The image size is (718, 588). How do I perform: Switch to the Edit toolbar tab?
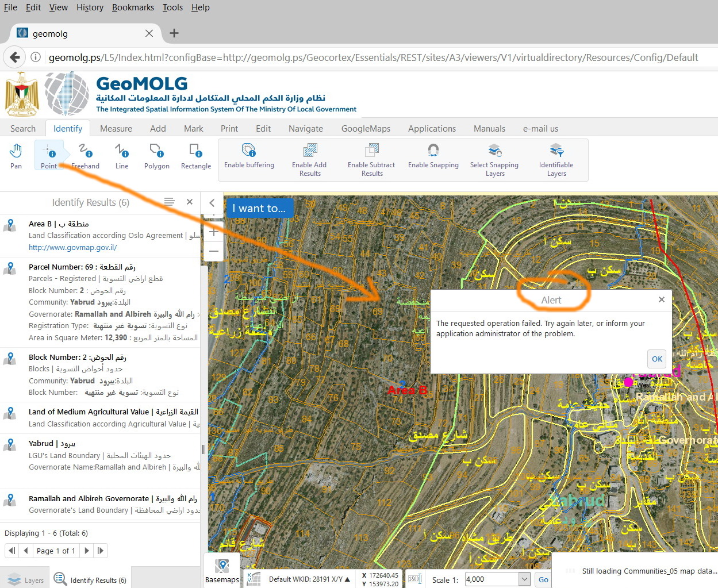(x=263, y=129)
